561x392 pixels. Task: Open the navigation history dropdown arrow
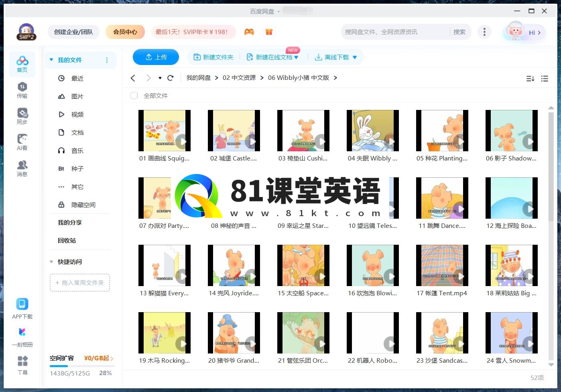pyautogui.click(x=160, y=78)
